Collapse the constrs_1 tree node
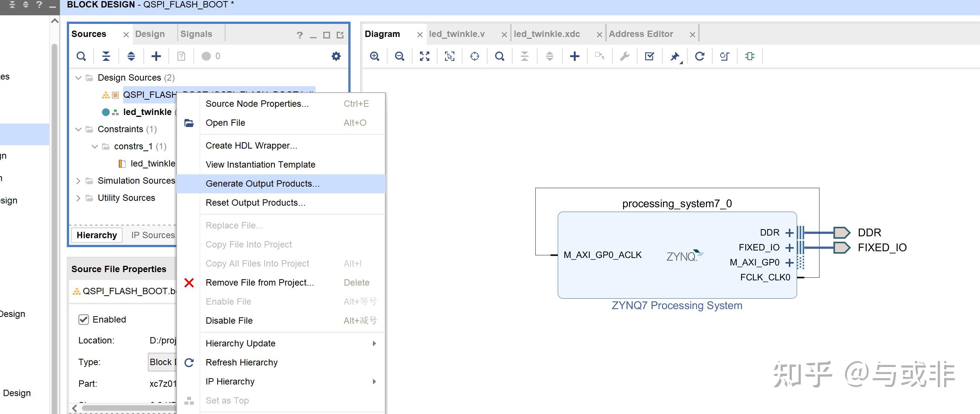Screen dimensions: 980x414 click(x=95, y=146)
